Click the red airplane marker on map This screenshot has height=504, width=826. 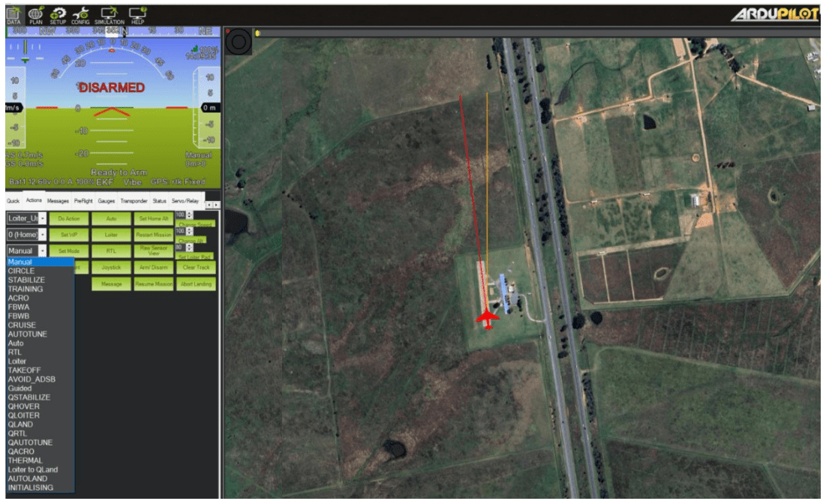coord(488,319)
